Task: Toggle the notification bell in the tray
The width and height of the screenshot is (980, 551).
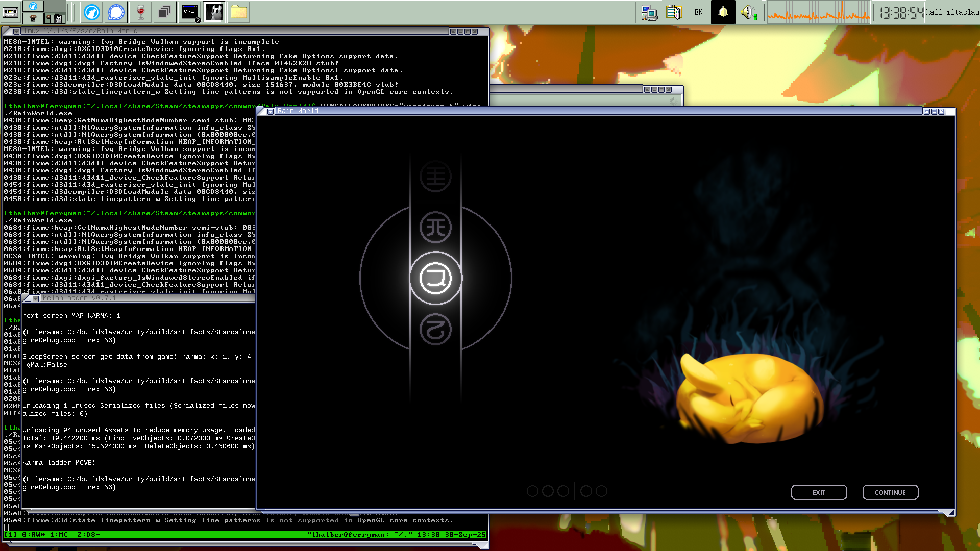Action: [x=723, y=11]
